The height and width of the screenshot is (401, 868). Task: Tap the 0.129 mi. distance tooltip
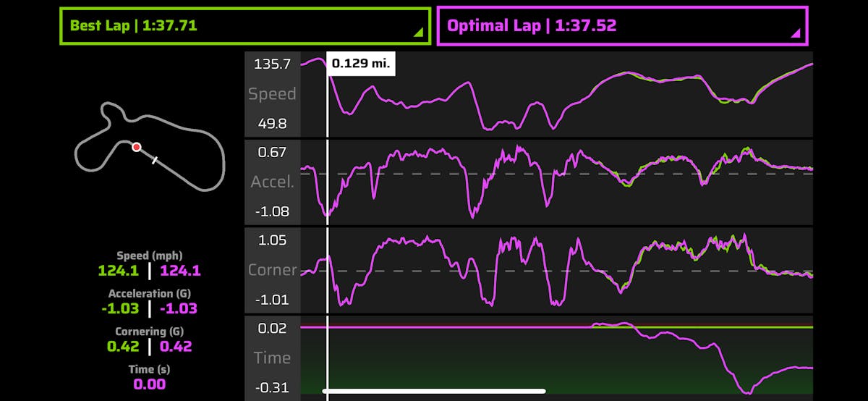pos(361,64)
